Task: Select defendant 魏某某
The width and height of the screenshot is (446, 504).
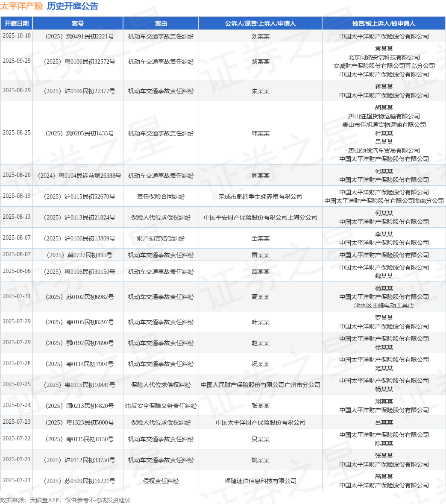Action: tap(384, 276)
